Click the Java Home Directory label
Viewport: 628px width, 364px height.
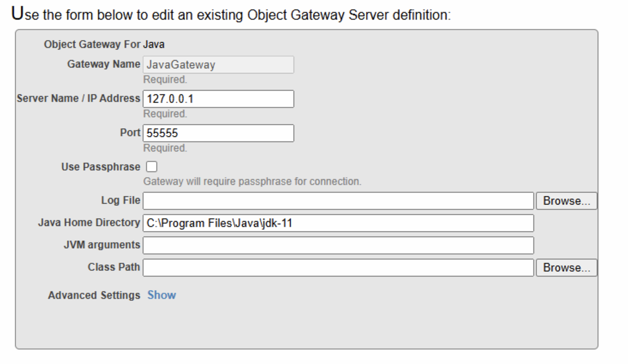(89, 223)
